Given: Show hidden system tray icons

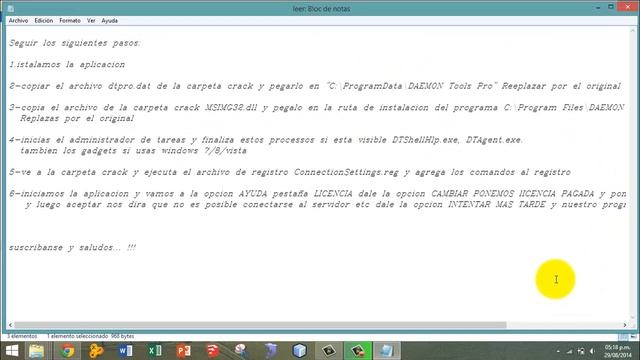Looking at the screenshot, I should (558, 351).
